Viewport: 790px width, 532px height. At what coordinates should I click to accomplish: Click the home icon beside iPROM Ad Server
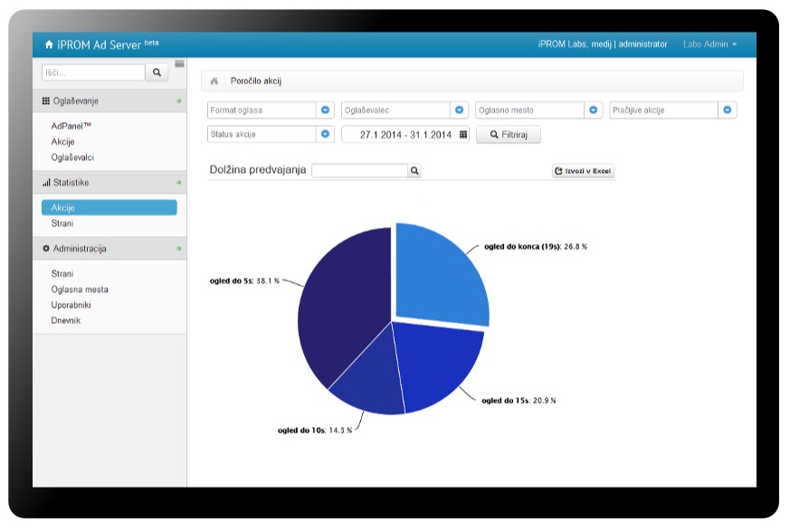pyautogui.click(x=49, y=44)
